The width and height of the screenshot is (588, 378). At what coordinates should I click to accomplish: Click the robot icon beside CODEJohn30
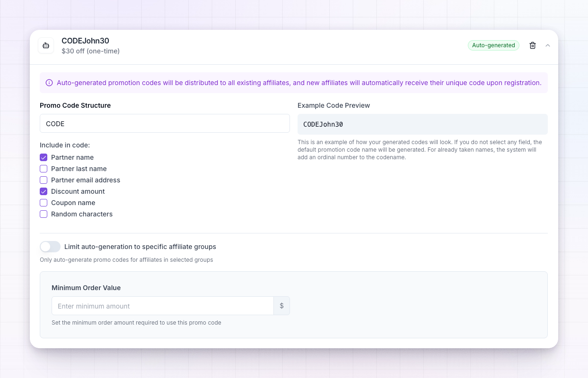[x=46, y=46]
